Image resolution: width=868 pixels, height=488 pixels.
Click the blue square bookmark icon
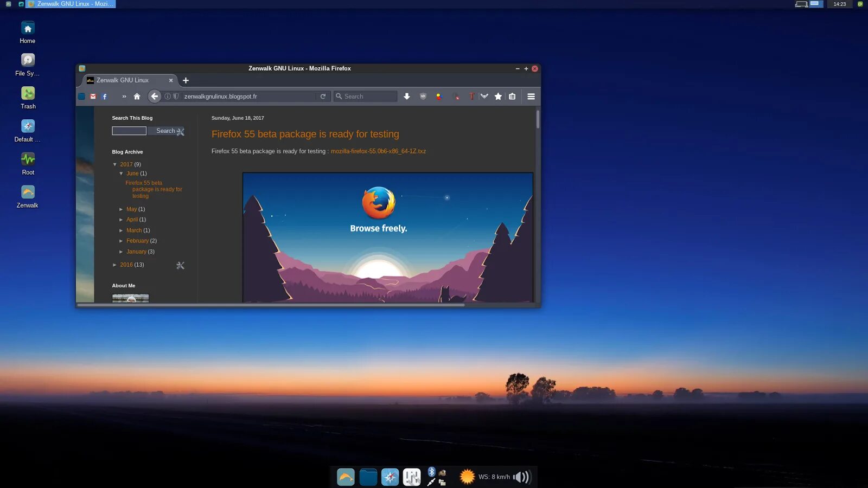(81, 97)
